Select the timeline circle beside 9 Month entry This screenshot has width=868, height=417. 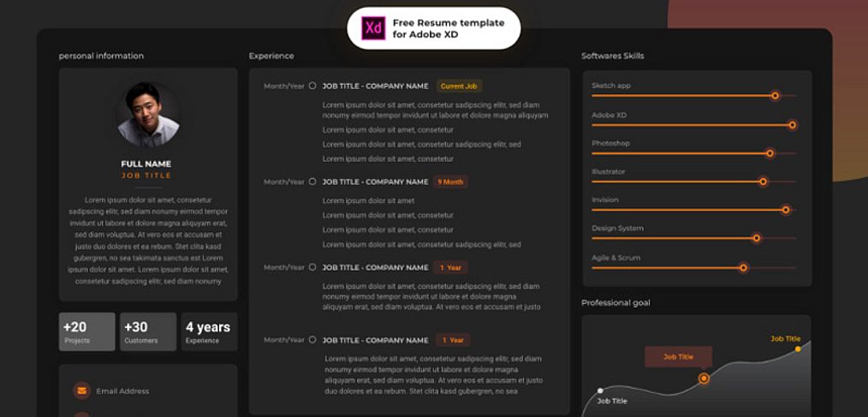(312, 182)
